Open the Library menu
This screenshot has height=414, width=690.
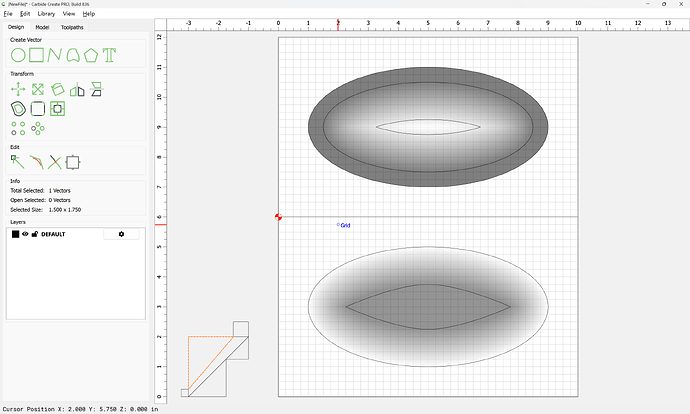pyautogui.click(x=46, y=14)
